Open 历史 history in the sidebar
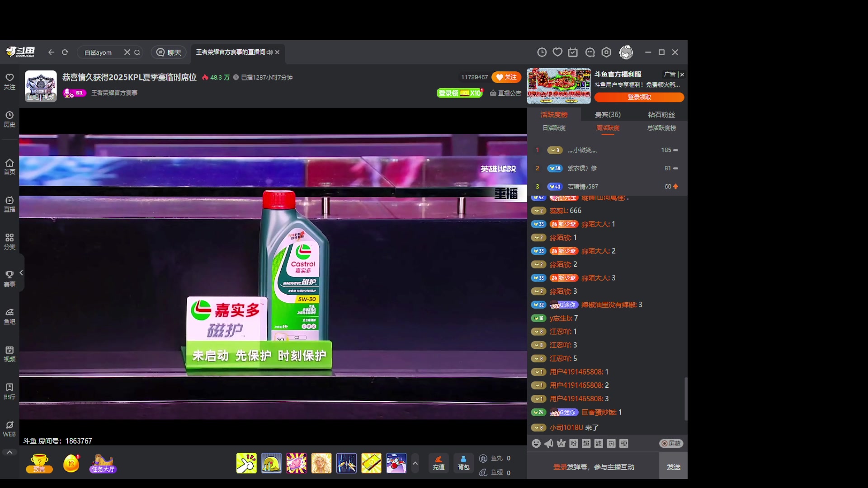 click(9, 119)
